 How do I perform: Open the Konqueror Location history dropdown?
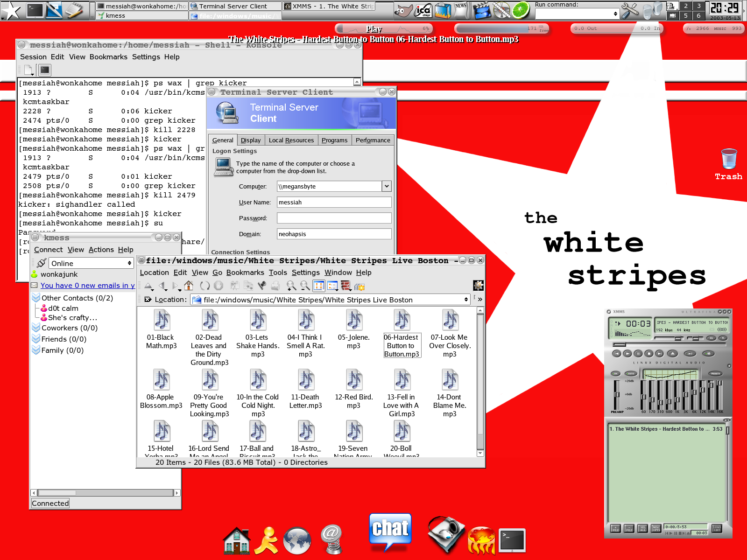coord(465,300)
